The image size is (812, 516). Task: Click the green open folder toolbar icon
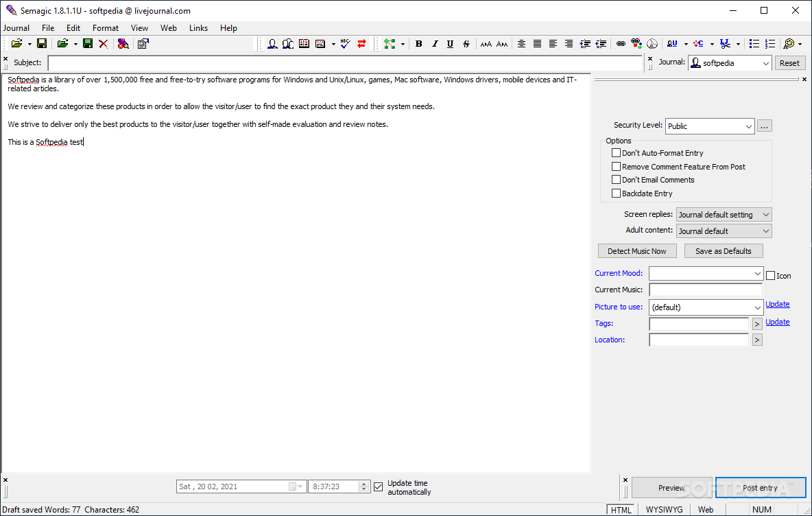coord(62,43)
